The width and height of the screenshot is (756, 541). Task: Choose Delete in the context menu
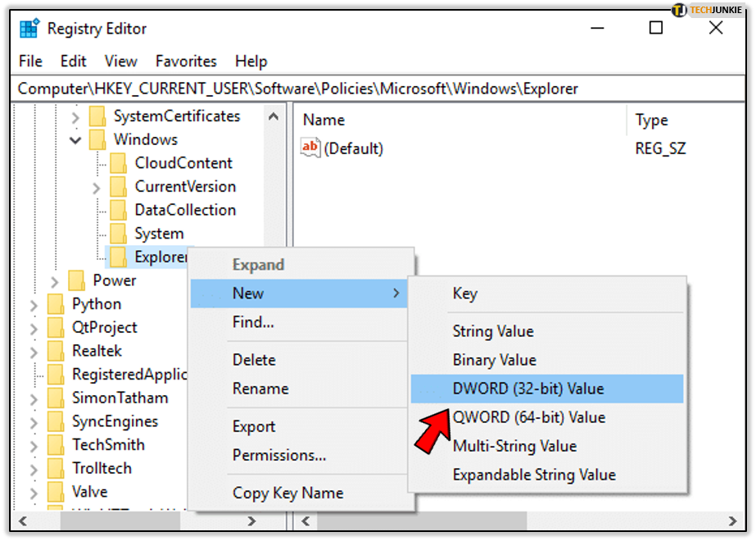(299, 360)
